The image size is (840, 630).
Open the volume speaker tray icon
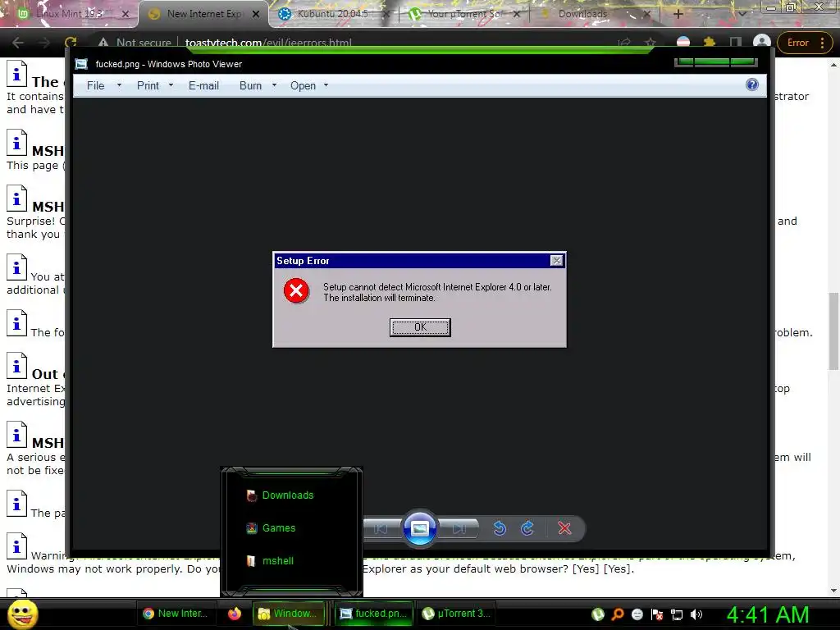696,614
